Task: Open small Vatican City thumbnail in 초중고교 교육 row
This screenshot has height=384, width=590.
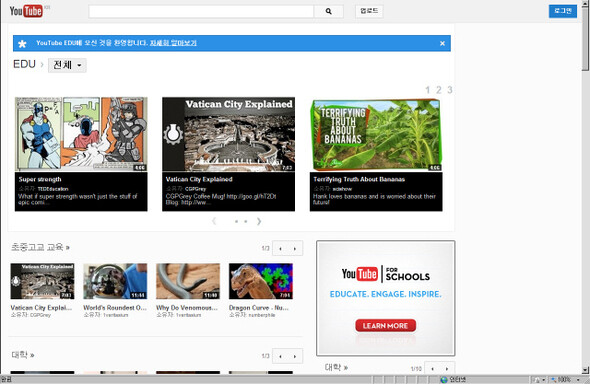Action: pos(43,281)
